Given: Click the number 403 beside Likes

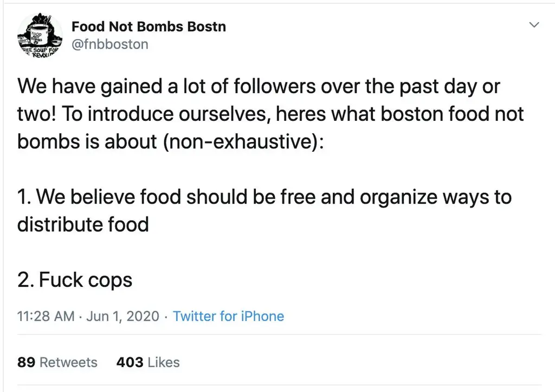Looking at the screenshot, I should coord(130,362).
